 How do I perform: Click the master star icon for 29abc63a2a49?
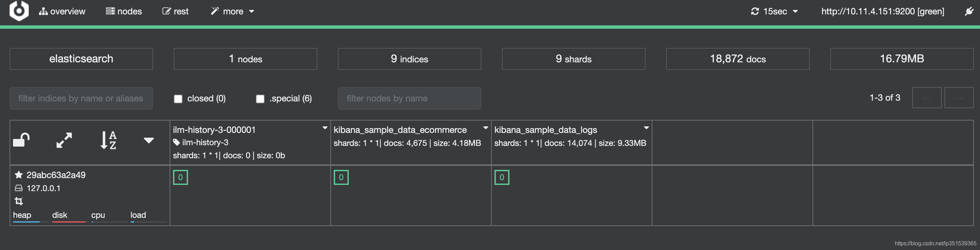point(18,175)
